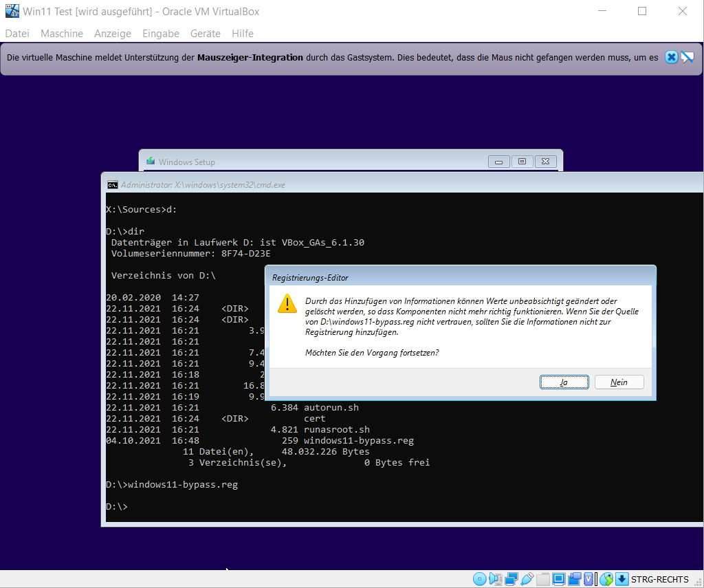
Task: Click the VirtualBox window resize grip
Action: (698, 582)
